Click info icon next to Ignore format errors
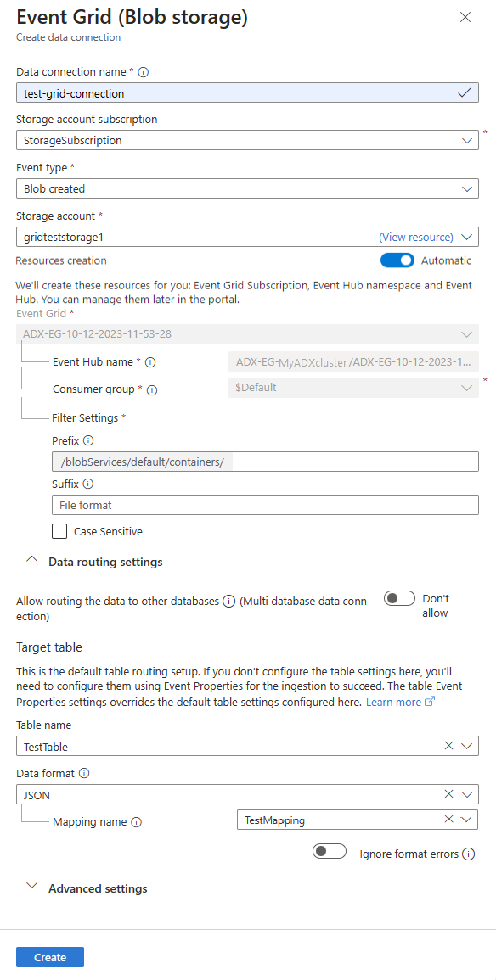This screenshot has height=980, width=496. [469, 854]
